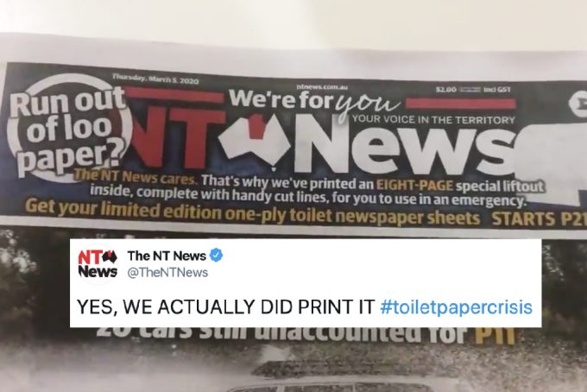Open the @TheNTNews handle

tap(167, 273)
